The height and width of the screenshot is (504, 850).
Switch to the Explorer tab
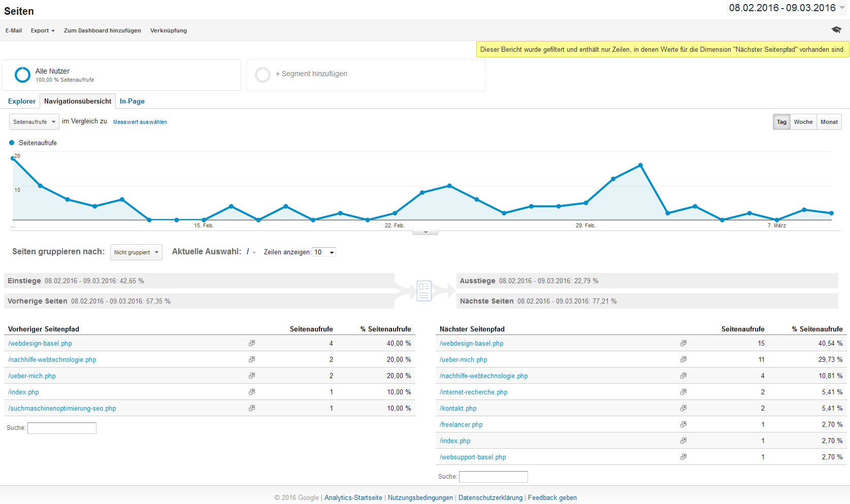pos(22,102)
